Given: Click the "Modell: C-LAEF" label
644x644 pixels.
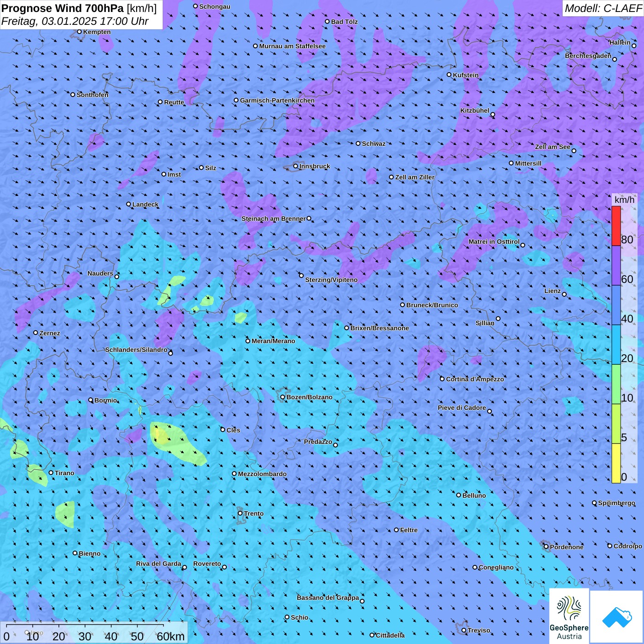Looking at the screenshot, I should pos(603,8).
